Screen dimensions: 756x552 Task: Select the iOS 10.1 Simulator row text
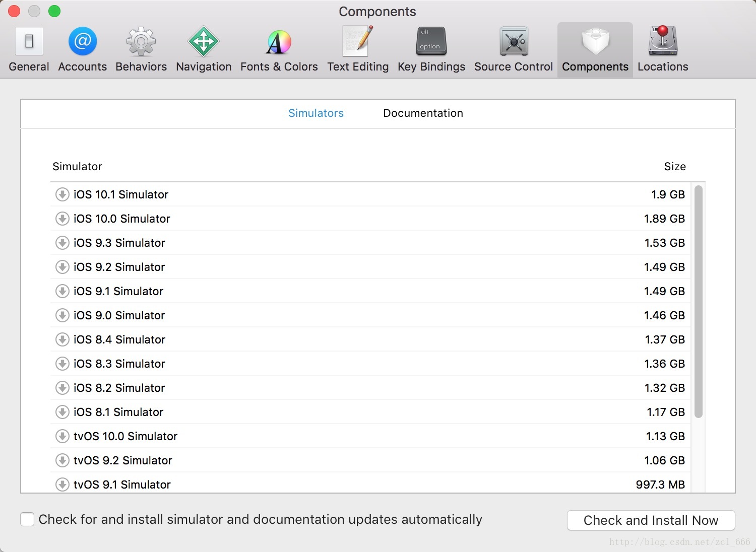pyautogui.click(x=121, y=194)
